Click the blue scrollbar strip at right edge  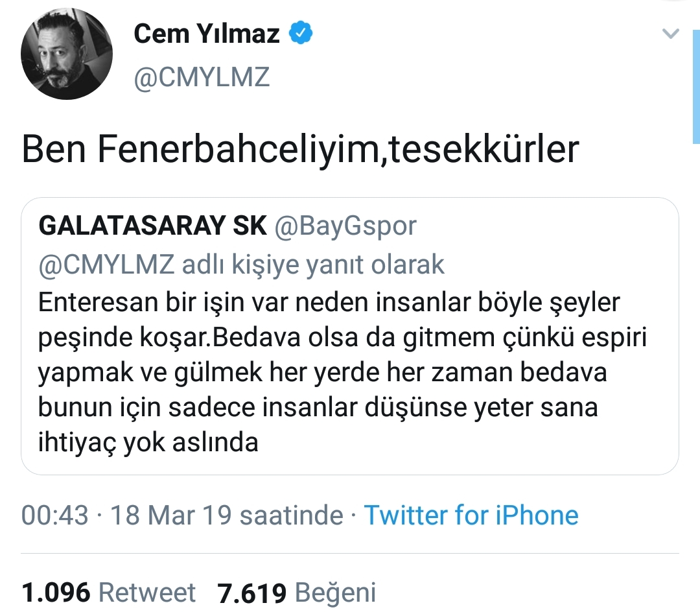point(696,87)
